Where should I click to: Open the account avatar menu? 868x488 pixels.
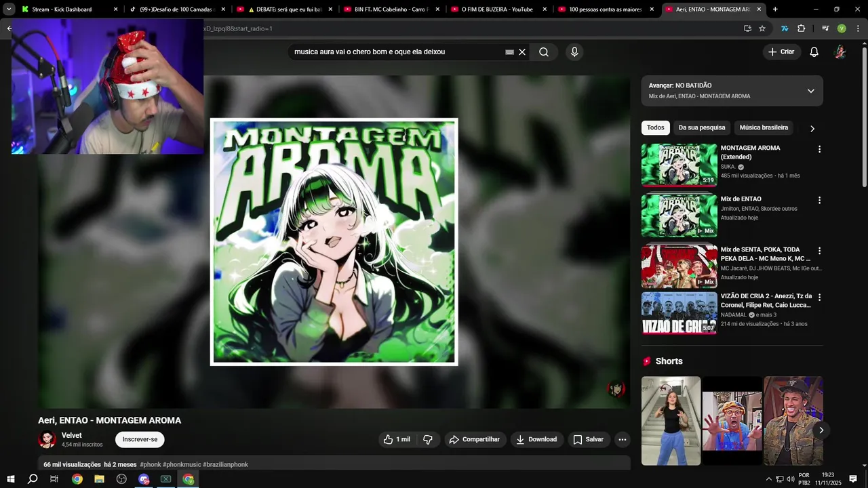coord(840,52)
